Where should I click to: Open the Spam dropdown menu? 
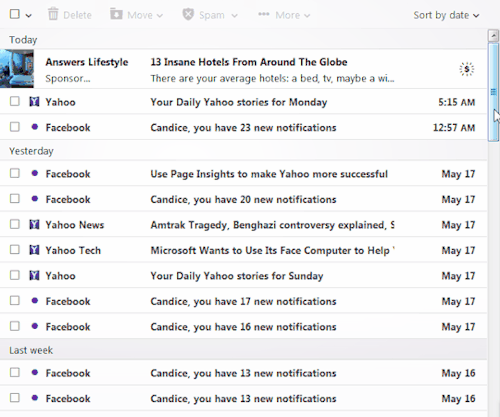(x=210, y=15)
